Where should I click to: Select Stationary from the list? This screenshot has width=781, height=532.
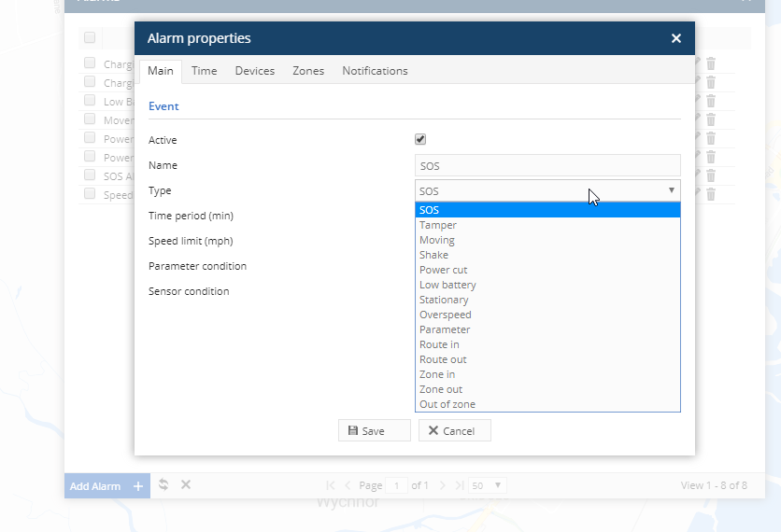click(x=547, y=300)
